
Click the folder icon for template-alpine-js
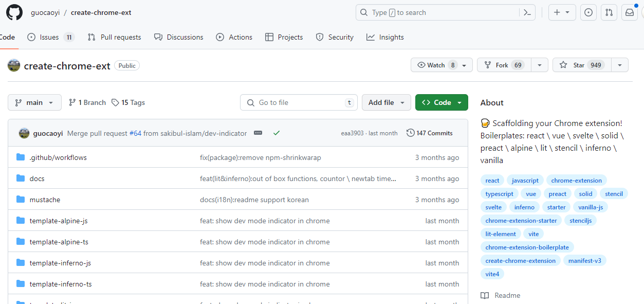[21, 221]
